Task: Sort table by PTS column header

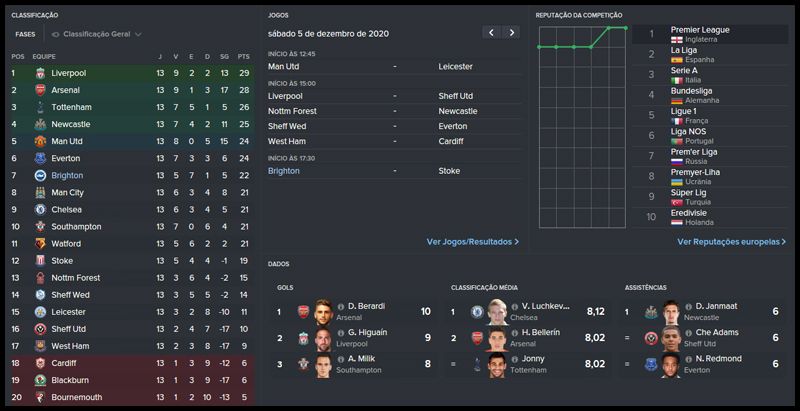Action: tap(243, 57)
